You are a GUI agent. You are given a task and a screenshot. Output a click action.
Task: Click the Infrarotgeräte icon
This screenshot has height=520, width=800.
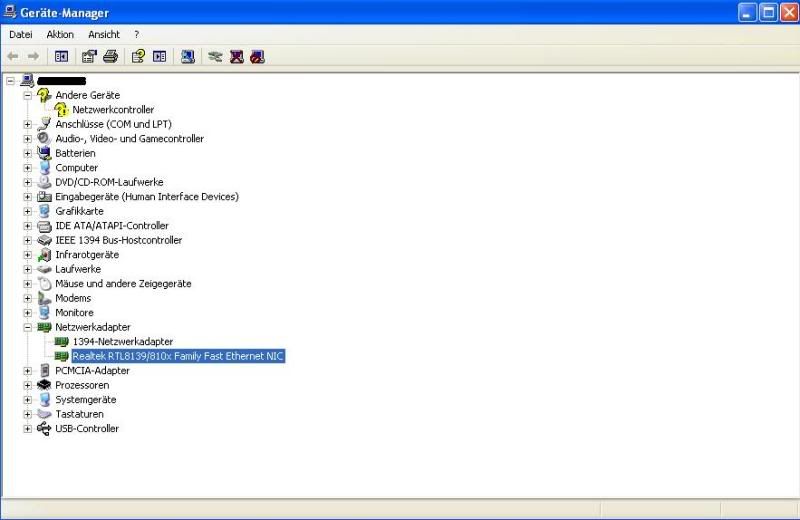point(44,255)
